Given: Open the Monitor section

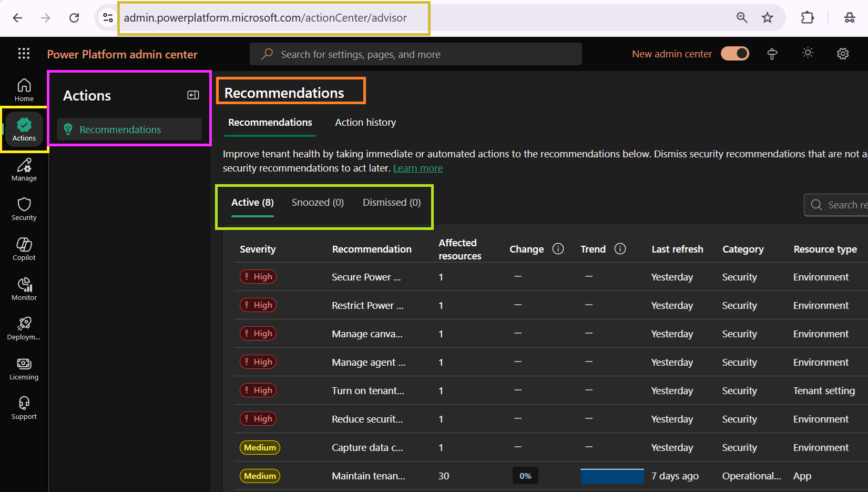Looking at the screenshot, I should pos(24,288).
